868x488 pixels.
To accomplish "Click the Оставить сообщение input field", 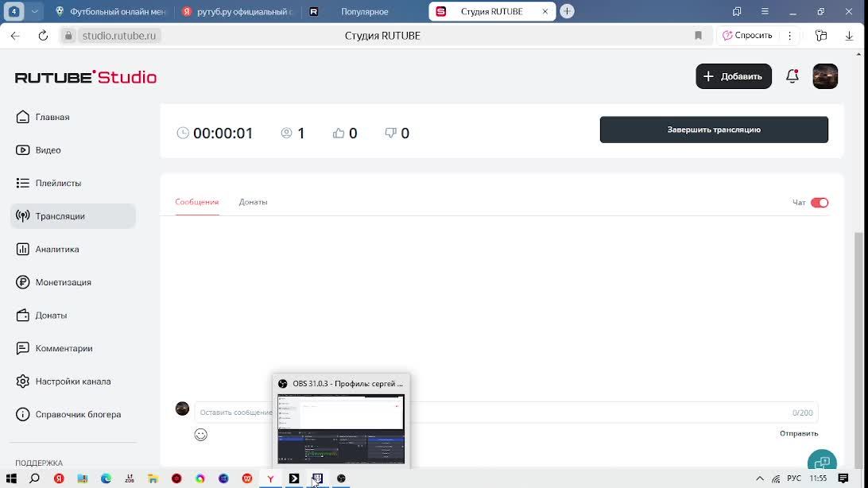I will (x=506, y=412).
